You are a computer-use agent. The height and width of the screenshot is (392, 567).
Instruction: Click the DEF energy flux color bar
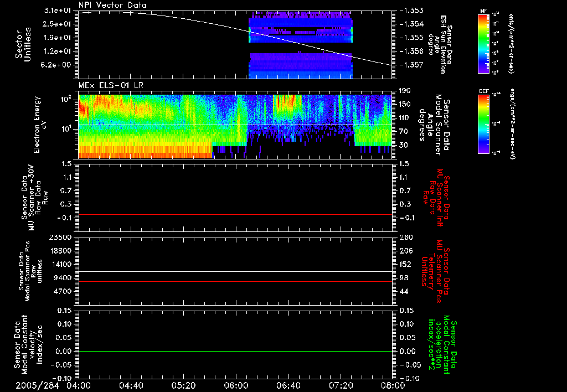(x=483, y=124)
